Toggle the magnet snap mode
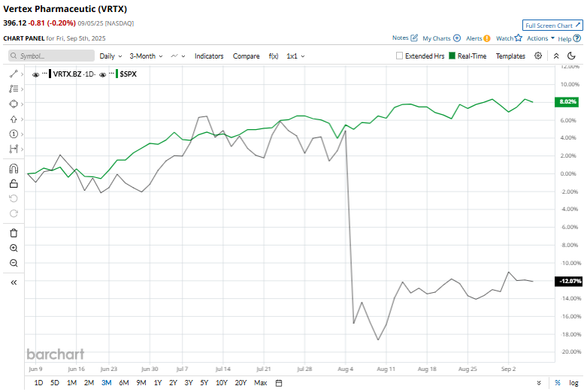 (14, 169)
